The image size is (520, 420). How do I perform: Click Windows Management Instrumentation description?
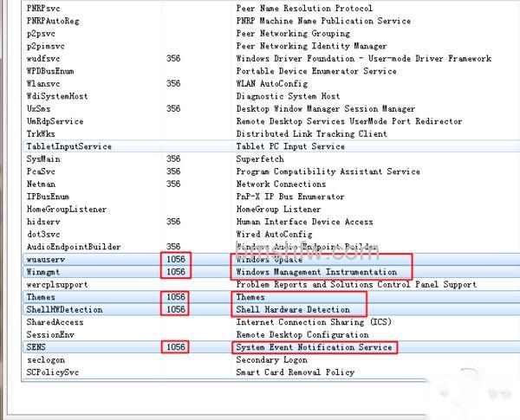click(316, 272)
